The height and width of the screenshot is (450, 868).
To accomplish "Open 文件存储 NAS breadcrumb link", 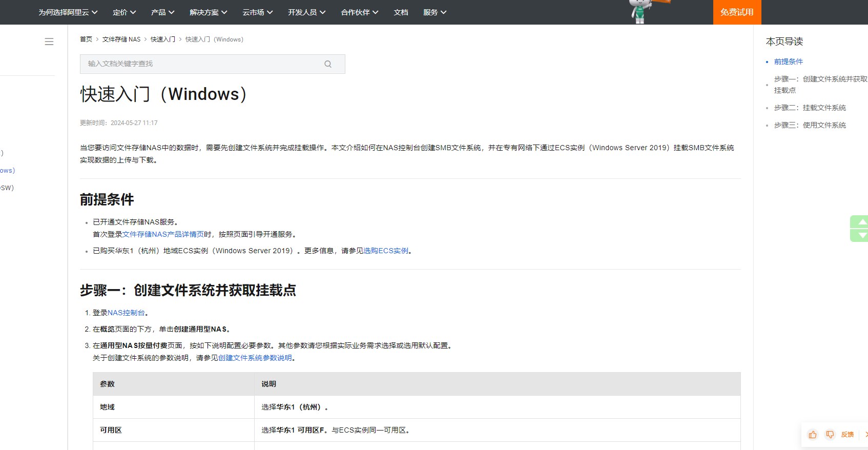I will 121,39.
